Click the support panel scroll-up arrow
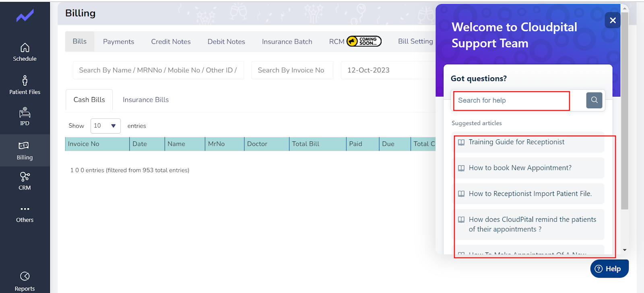The image size is (644, 293). coord(625,8)
